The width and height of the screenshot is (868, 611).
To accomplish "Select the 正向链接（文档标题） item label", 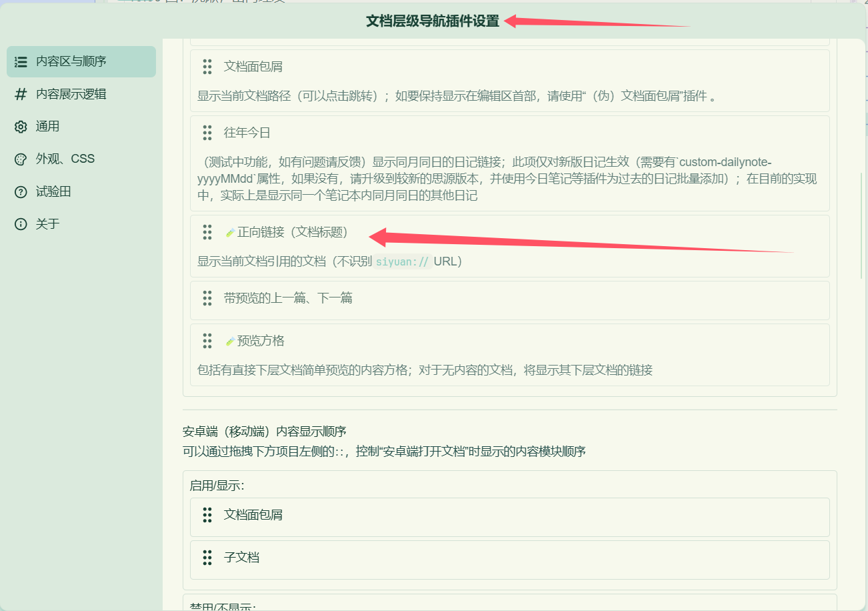I will 293,232.
